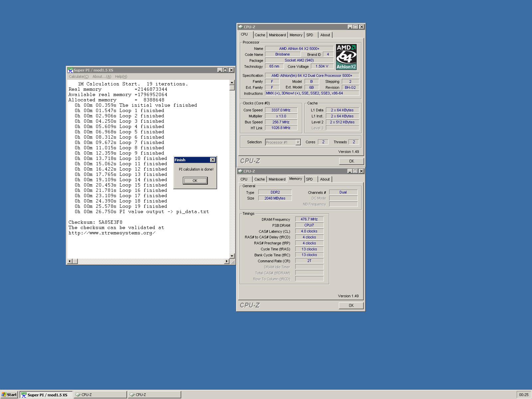The width and height of the screenshot is (532, 399).
Task: Close the Finish dialog
Action: pos(213,160)
